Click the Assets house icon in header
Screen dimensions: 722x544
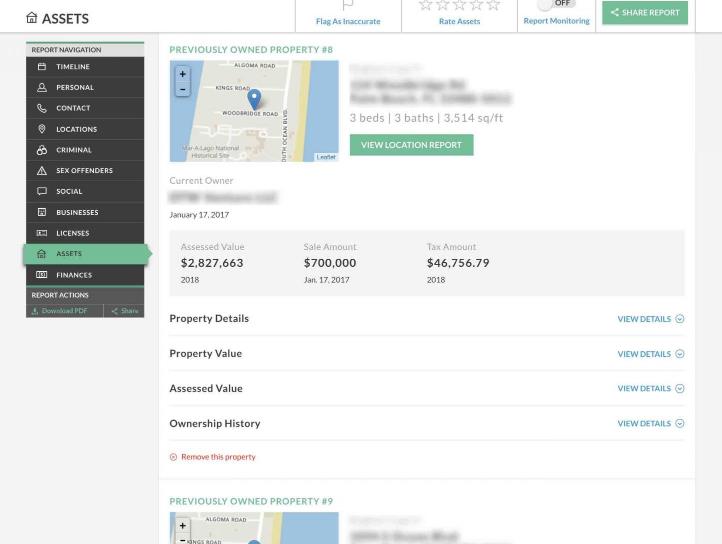(32, 18)
